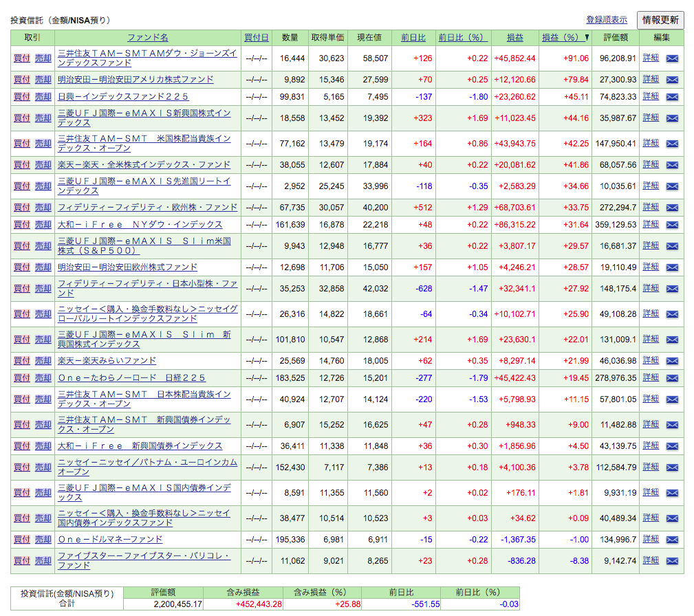
Task: Open 詳細 for Oneドルマネーファンド
Action: pyautogui.click(x=651, y=539)
